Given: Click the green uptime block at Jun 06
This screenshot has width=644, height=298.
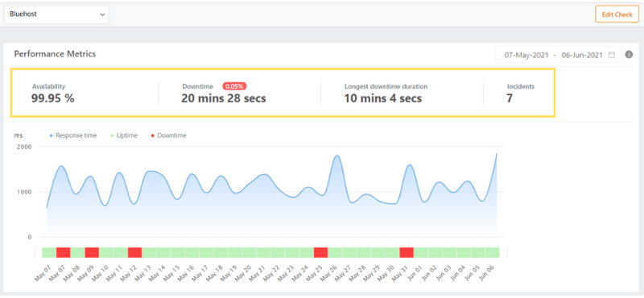Looking at the screenshot, I should [493, 252].
